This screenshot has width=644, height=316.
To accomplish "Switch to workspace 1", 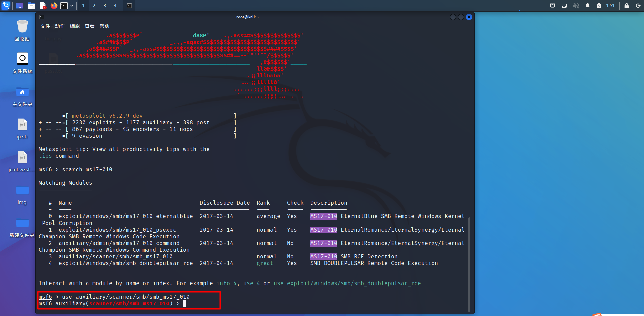I will (x=83, y=6).
